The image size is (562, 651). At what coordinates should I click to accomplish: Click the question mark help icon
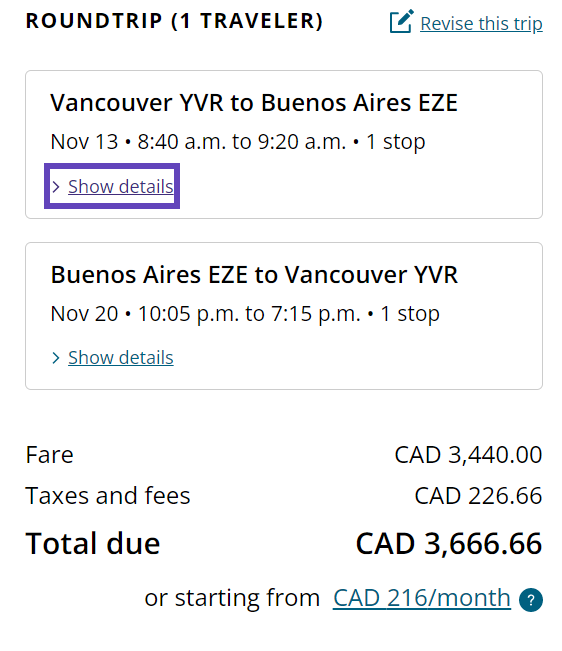coord(531,600)
